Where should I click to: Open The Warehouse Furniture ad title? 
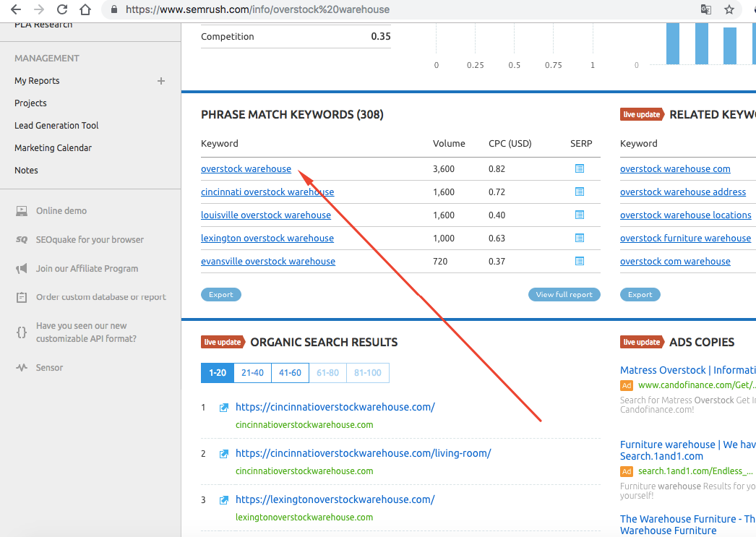click(688, 525)
